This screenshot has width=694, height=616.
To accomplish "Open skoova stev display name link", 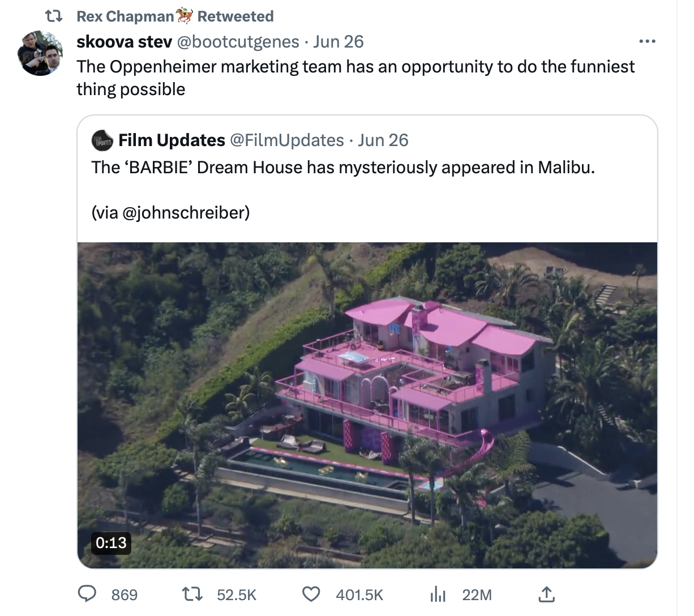I will pos(124,41).
